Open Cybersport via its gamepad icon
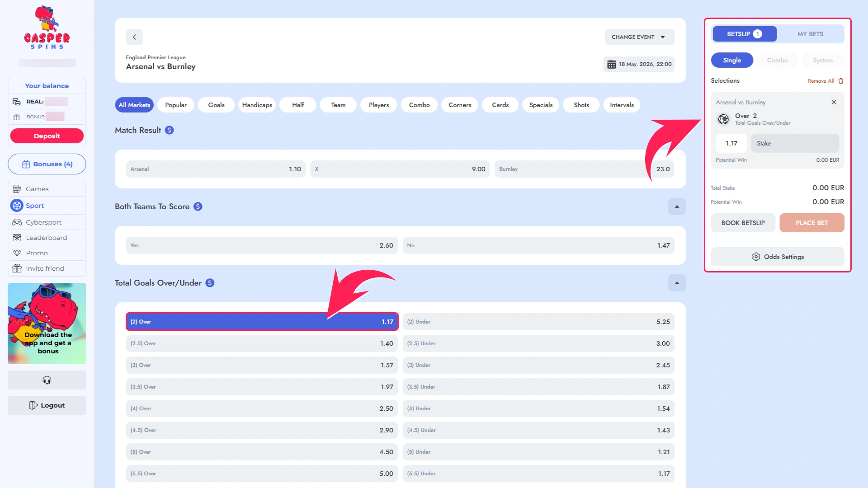Image resolution: width=868 pixels, height=488 pixels. (17, 222)
